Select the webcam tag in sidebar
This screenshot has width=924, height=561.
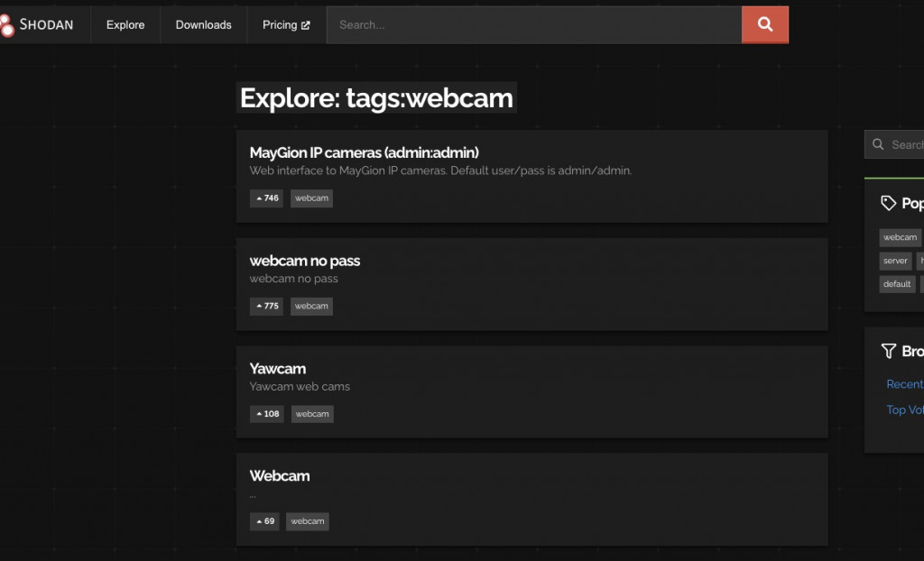(x=900, y=237)
